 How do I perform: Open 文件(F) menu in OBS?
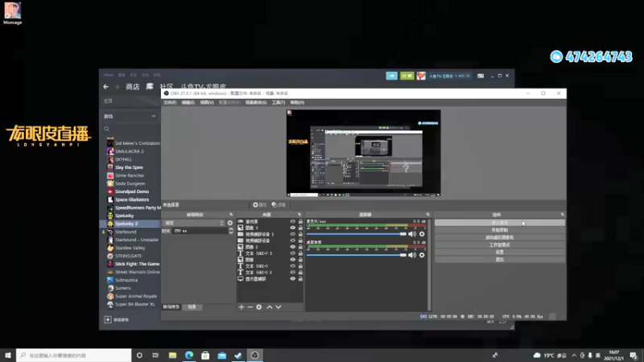(170, 103)
